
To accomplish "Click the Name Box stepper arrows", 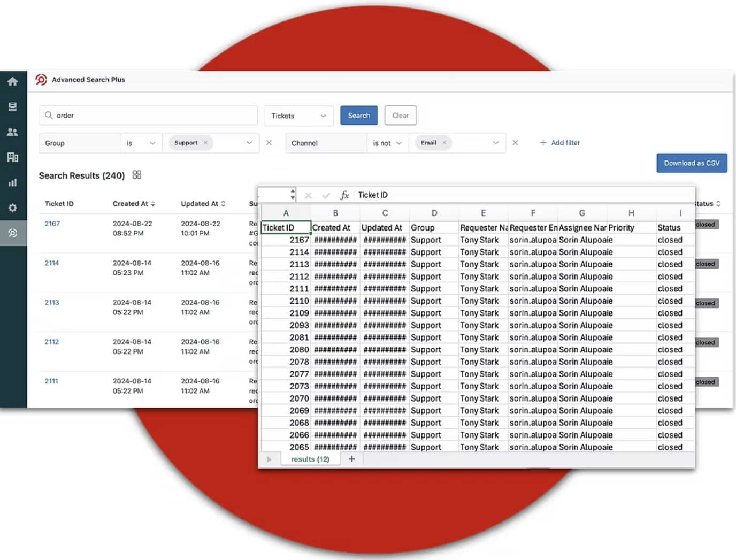I will (293, 195).
